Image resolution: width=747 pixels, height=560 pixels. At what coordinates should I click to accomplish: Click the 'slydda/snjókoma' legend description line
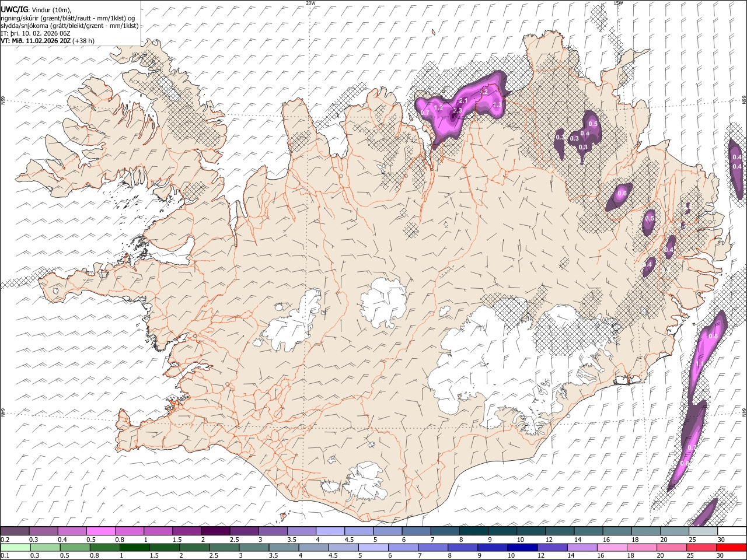[x=69, y=26]
